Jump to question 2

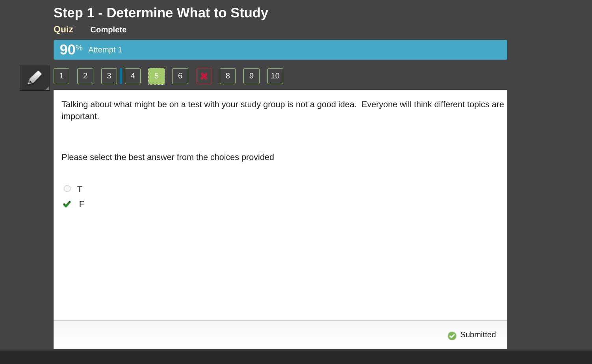tap(85, 76)
